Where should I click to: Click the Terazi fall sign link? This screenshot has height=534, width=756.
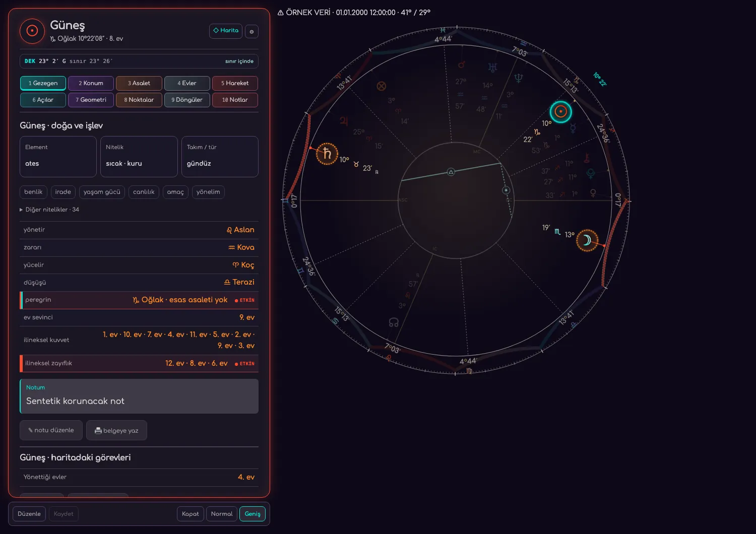tap(239, 282)
